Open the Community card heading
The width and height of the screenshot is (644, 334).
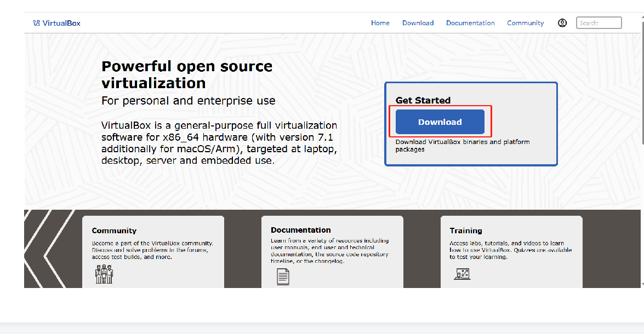pyautogui.click(x=114, y=231)
